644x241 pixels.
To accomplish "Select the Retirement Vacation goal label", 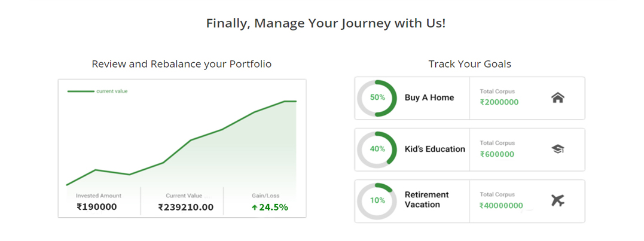I will (427, 200).
